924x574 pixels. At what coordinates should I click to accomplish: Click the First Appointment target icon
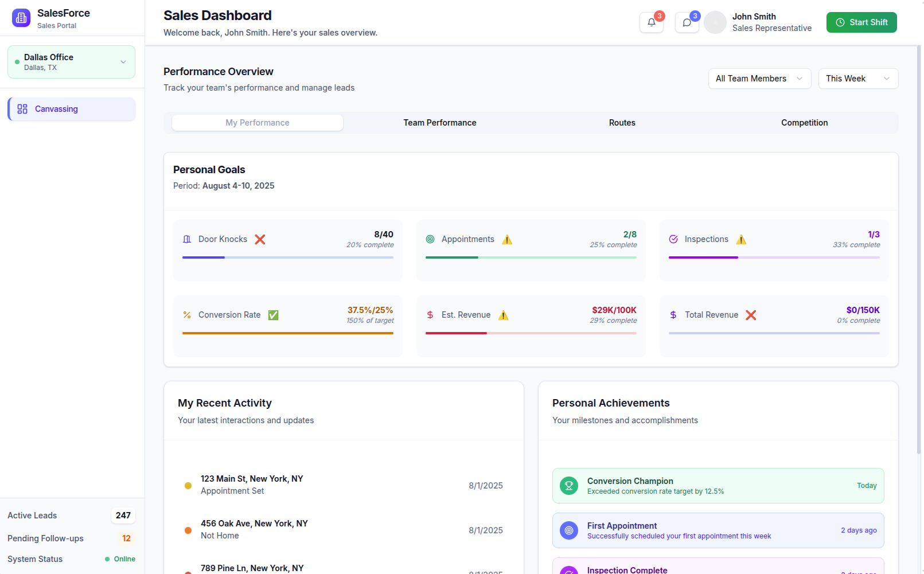pos(568,530)
